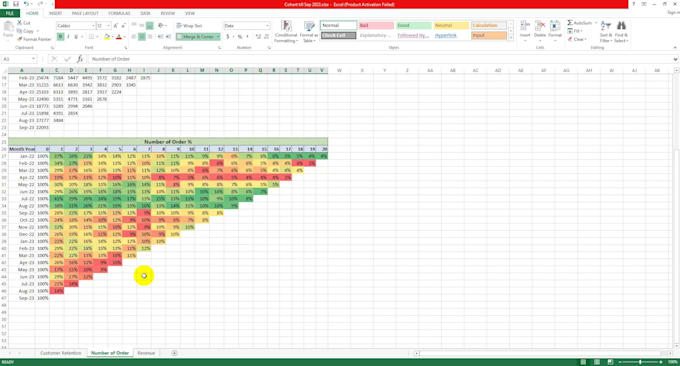
Task: Apply the Hyperlink cell style
Action: (x=451, y=36)
